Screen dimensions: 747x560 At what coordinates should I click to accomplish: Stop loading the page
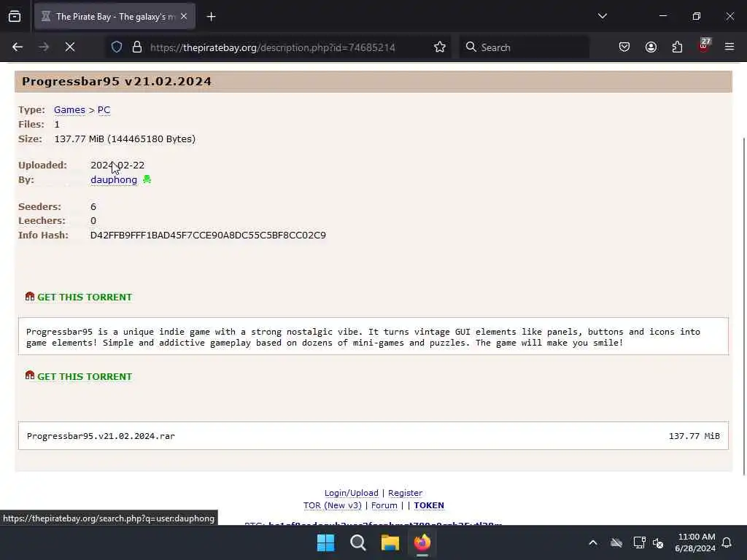click(x=70, y=47)
